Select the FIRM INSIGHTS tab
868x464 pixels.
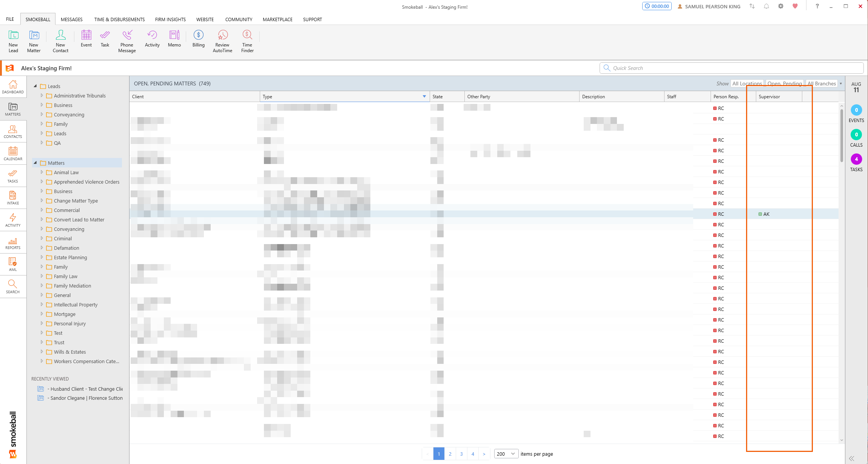coord(170,19)
